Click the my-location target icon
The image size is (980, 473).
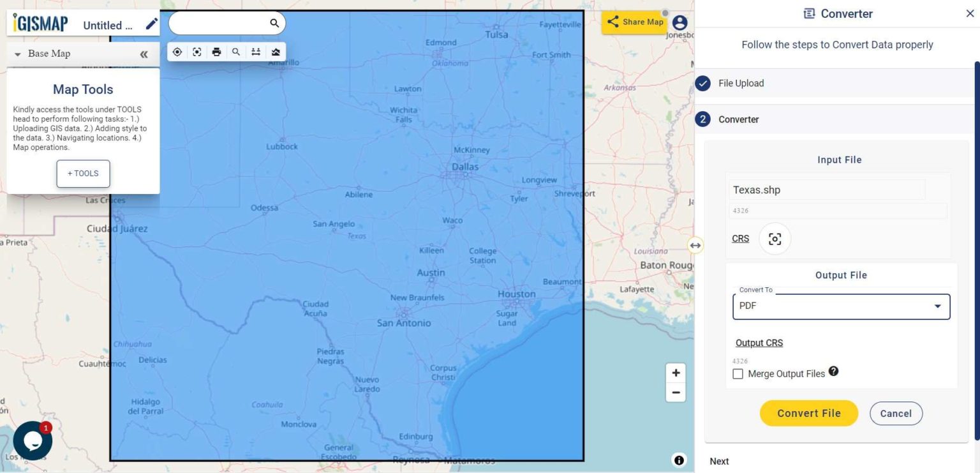[177, 52]
